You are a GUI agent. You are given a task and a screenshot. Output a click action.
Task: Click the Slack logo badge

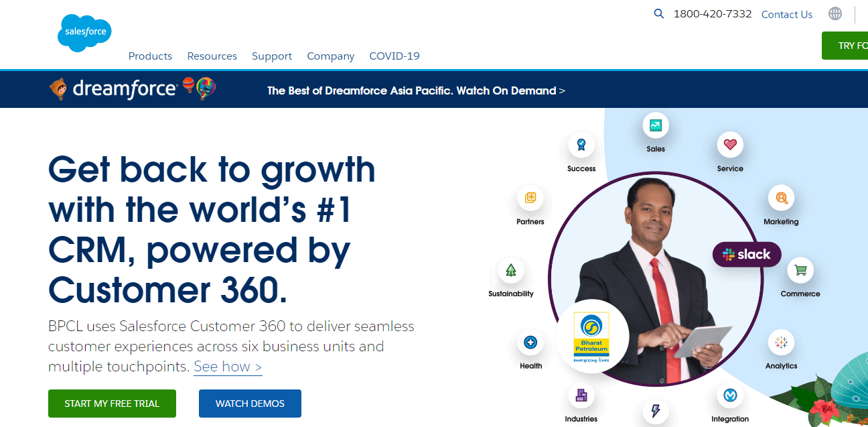tap(747, 255)
